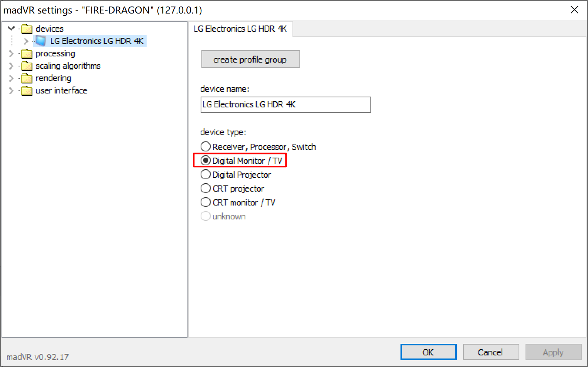Image resolution: width=588 pixels, height=367 pixels.
Task: Select devices label in tree
Action: (50, 29)
